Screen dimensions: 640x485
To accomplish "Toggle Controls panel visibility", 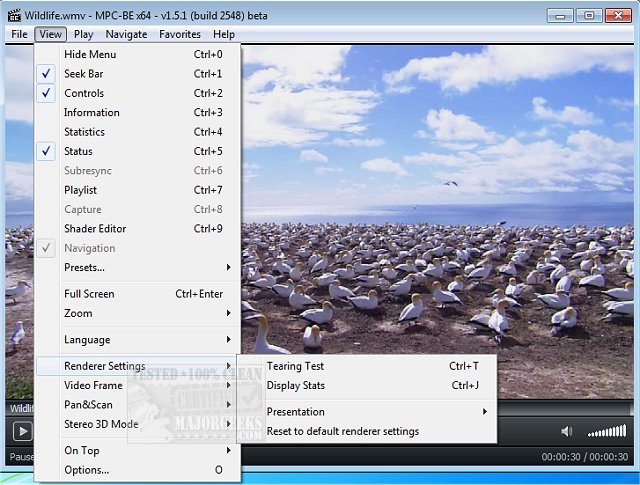I will pyautogui.click(x=138, y=93).
